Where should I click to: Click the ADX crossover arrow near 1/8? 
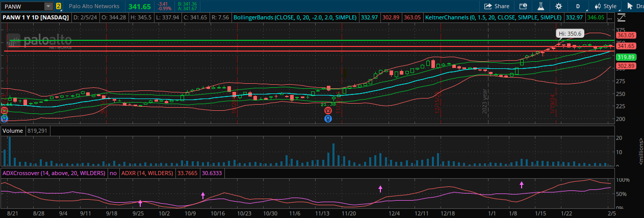pyautogui.click(x=522, y=184)
